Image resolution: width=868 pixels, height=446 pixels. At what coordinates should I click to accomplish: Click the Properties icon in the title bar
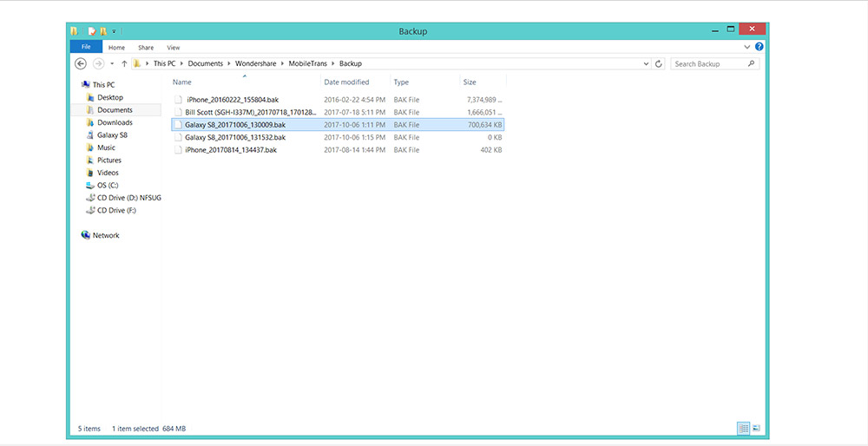[x=93, y=31]
